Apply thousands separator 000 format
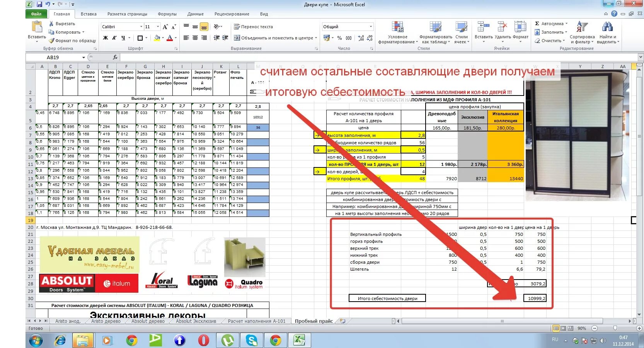 (349, 38)
